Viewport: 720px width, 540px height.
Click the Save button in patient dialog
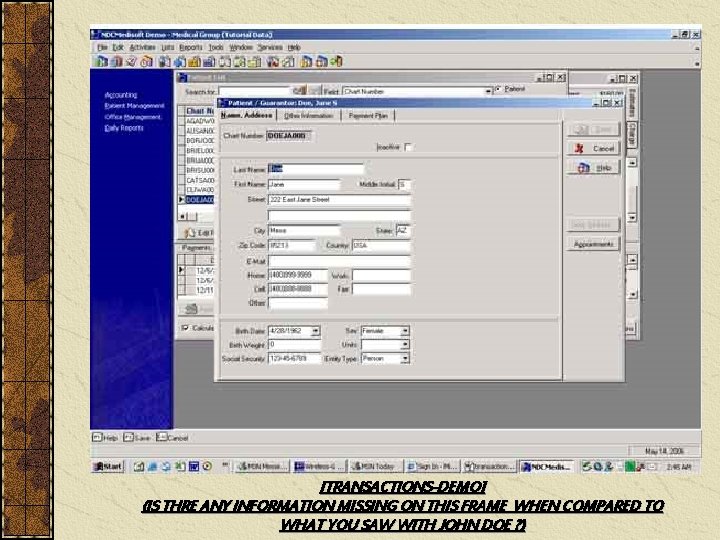594,129
